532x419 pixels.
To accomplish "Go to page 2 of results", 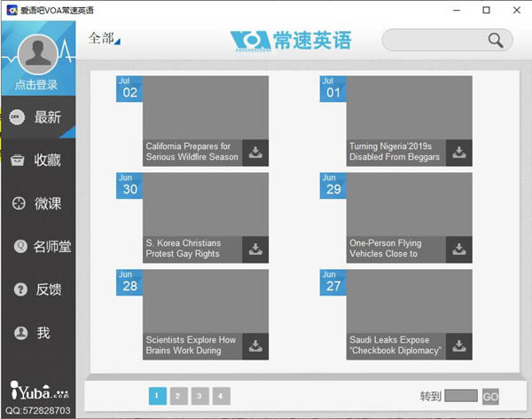I will [178, 396].
